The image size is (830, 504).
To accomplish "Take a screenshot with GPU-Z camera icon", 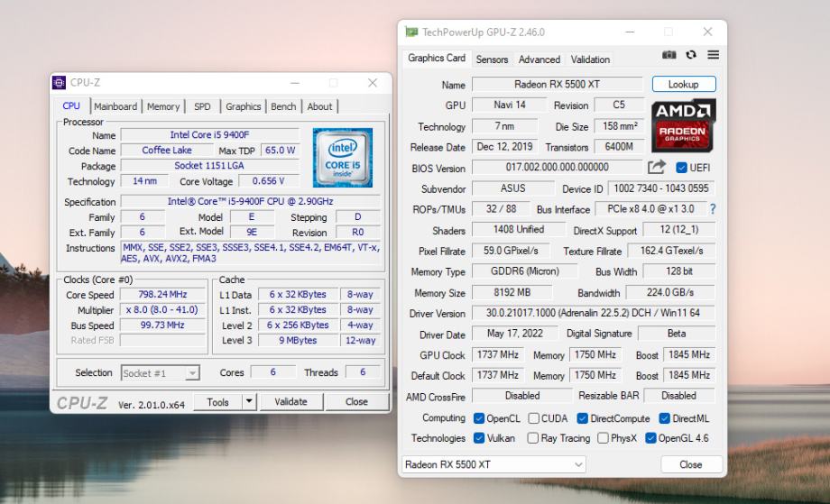I will (669, 56).
